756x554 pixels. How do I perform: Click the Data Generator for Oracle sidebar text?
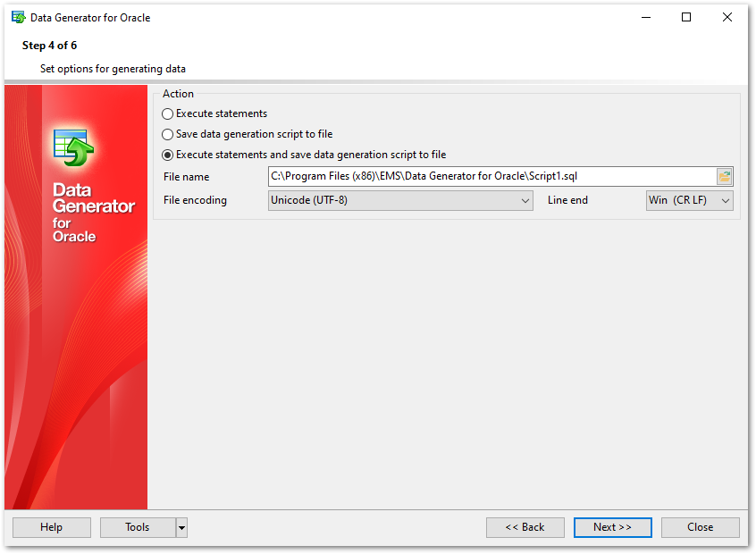pyautogui.click(x=93, y=213)
